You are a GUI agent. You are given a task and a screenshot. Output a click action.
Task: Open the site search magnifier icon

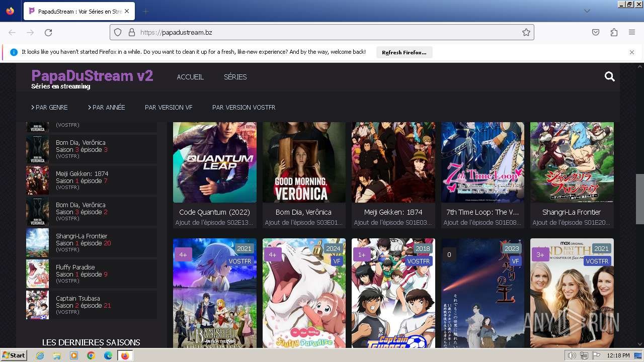[610, 76]
